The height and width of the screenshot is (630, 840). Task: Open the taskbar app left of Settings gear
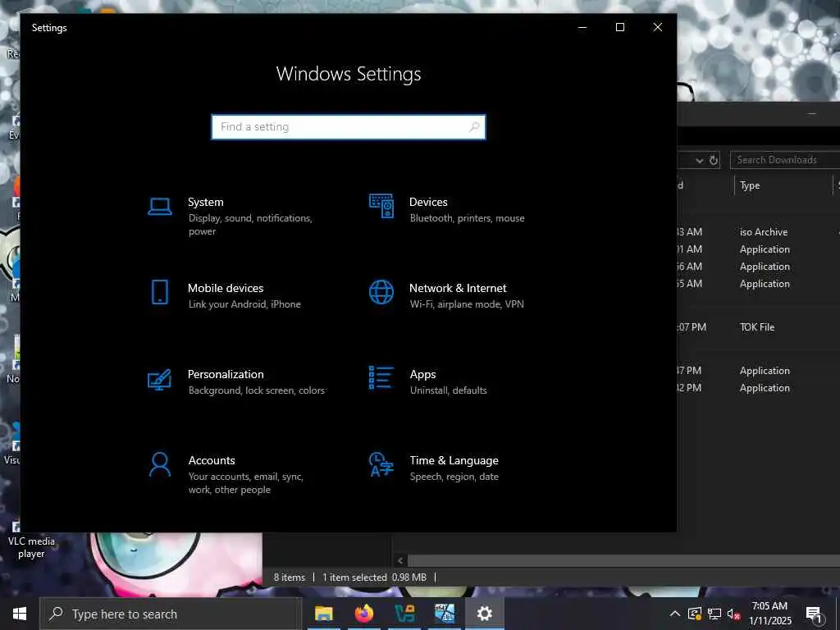444,614
